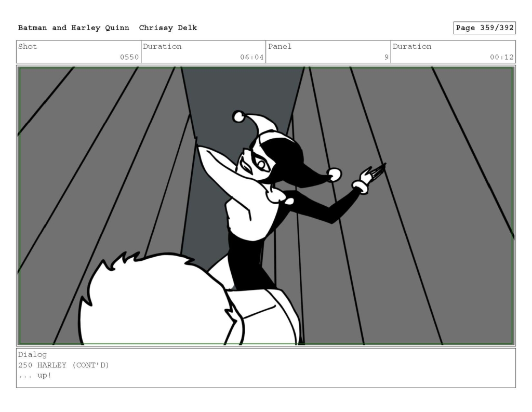Screen dimensions: 532x412
Task: Select the dialog line '250 HARLEY (CONT'D)'
Action: 63,365
